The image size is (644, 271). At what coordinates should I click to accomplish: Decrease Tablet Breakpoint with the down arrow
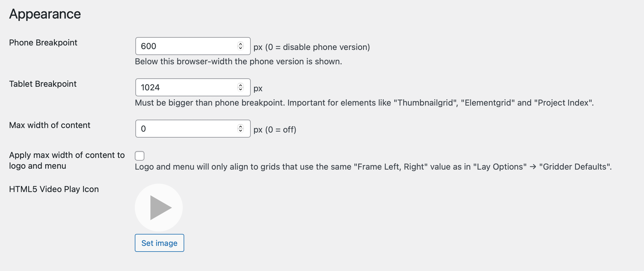(241, 89)
